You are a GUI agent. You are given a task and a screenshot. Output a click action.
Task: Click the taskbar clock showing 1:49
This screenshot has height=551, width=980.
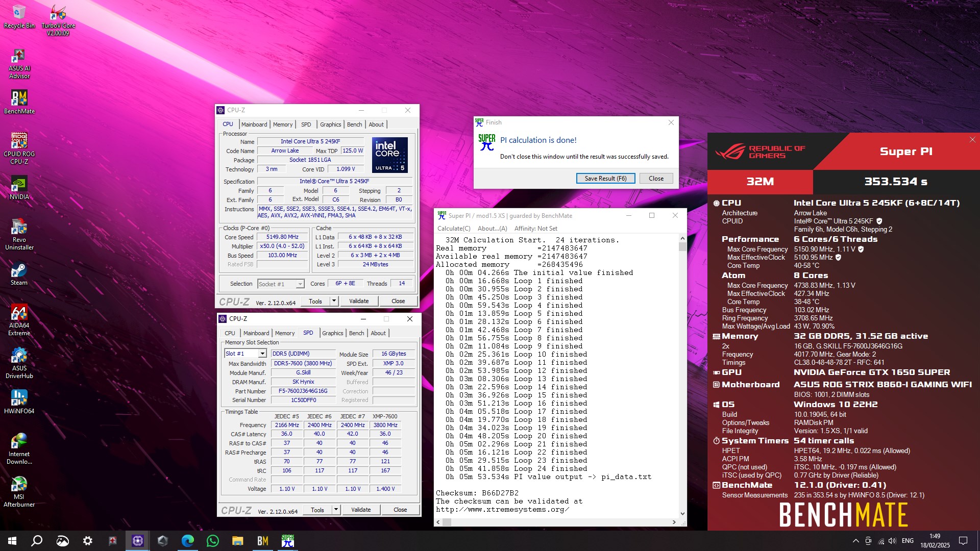(x=935, y=541)
